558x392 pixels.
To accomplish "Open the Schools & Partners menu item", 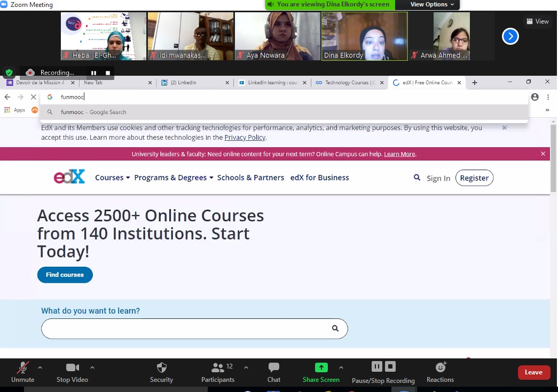I will point(250,178).
